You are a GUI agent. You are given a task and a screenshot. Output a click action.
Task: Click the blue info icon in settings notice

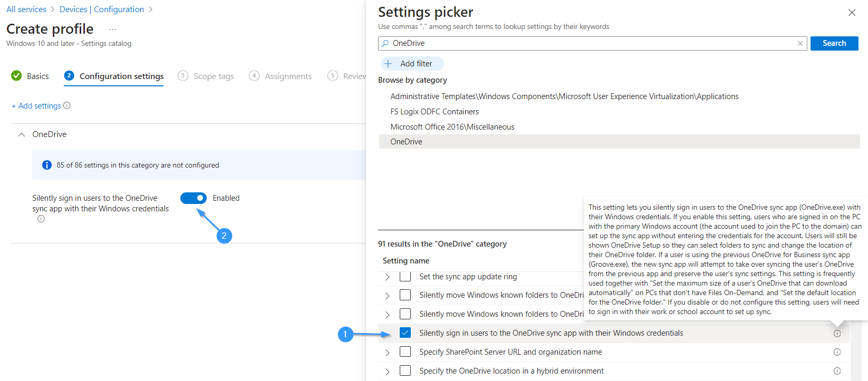pyautogui.click(x=47, y=165)
